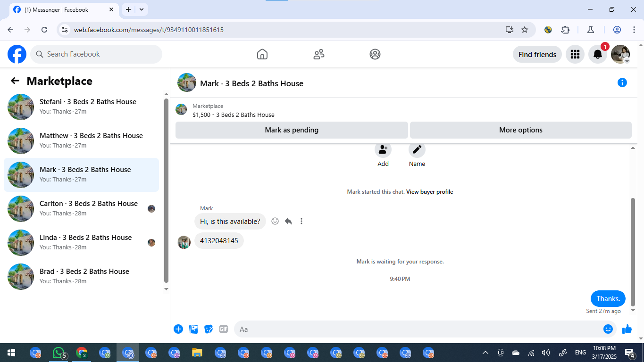Open the emoji picker in message box
The width and height of the screenshot is (644, 362).
point(608,329)
